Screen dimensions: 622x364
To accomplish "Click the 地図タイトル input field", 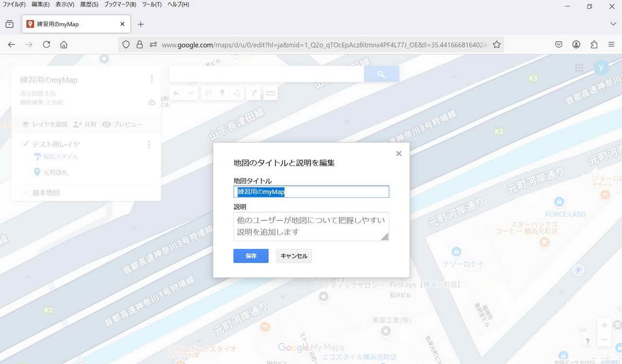I will pos(311,191).
